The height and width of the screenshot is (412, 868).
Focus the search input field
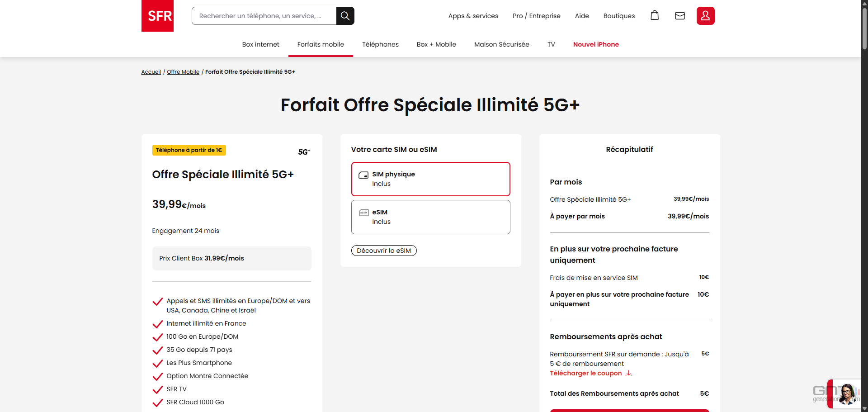coord(264,16)
